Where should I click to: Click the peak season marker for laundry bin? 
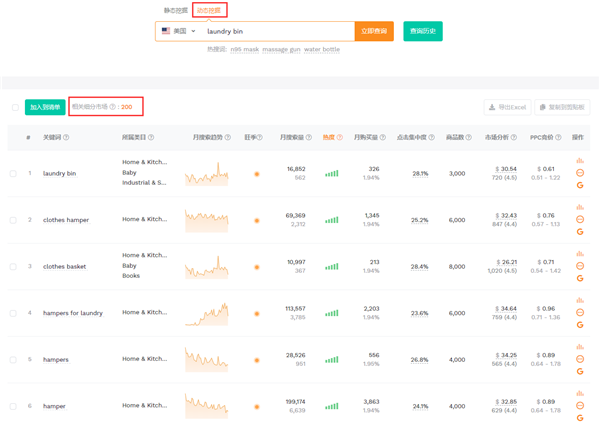257,174
